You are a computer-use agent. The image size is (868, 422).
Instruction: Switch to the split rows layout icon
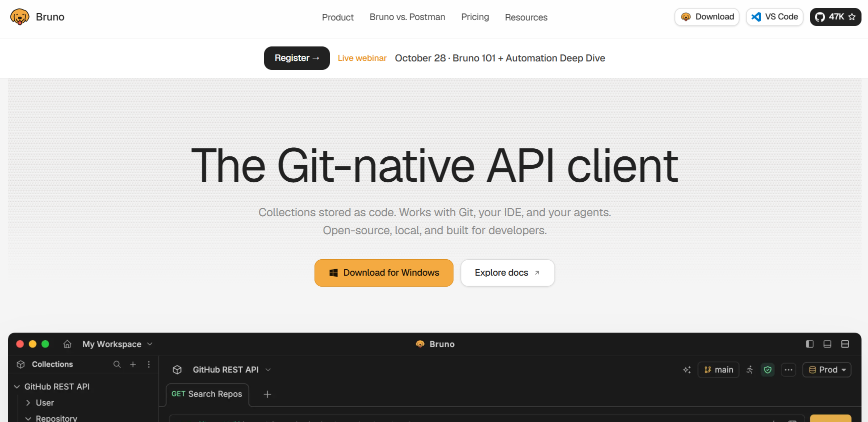pos(845,344)
